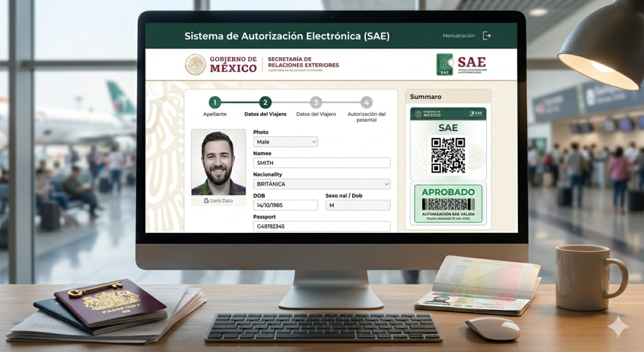Click the Secretaría de Relaciones Exteriores text
This screenshot has height=352, width=644.
click(x=303, y=62)
